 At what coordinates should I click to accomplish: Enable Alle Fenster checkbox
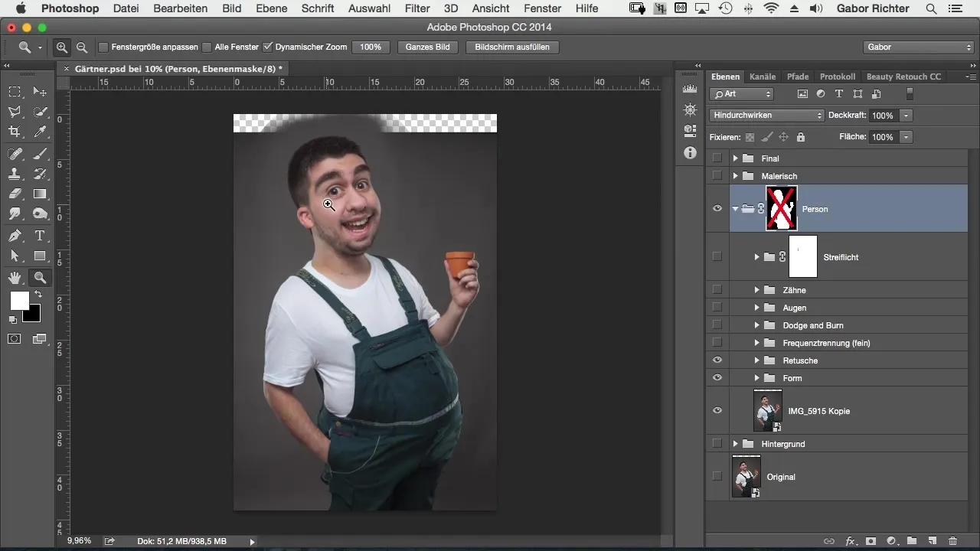tap(207, 47)
